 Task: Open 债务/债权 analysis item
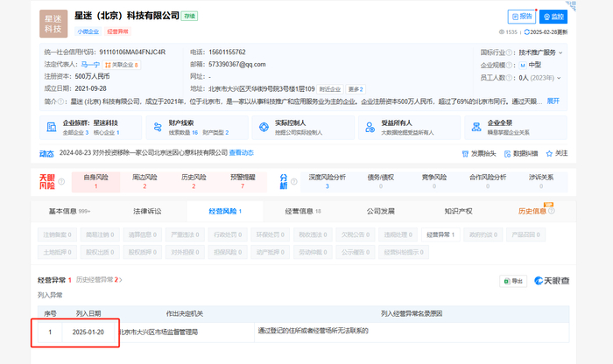(381, 182)
